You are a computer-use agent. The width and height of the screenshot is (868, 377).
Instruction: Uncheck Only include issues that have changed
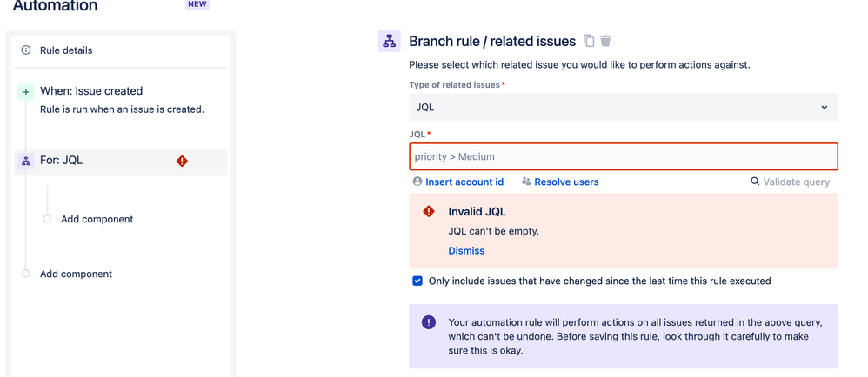click(x=417, y=281)
